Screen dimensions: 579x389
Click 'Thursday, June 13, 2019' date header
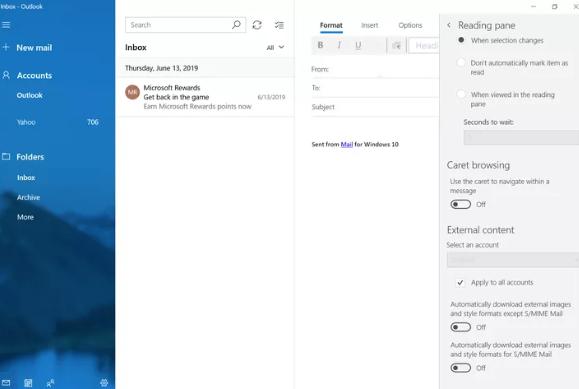coord(161,68)
